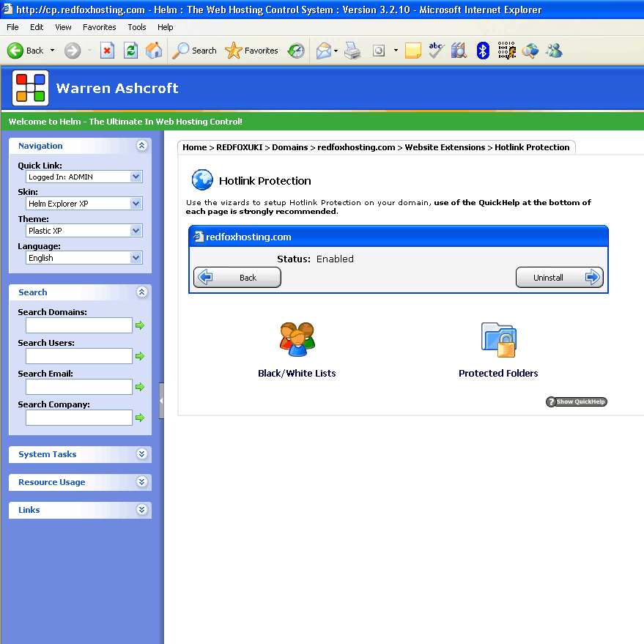The height and width of the screenshot is (644, 644).
Task: Go to redfoxhosting.com in the breadcrumb
Action: tap(356, 147)
